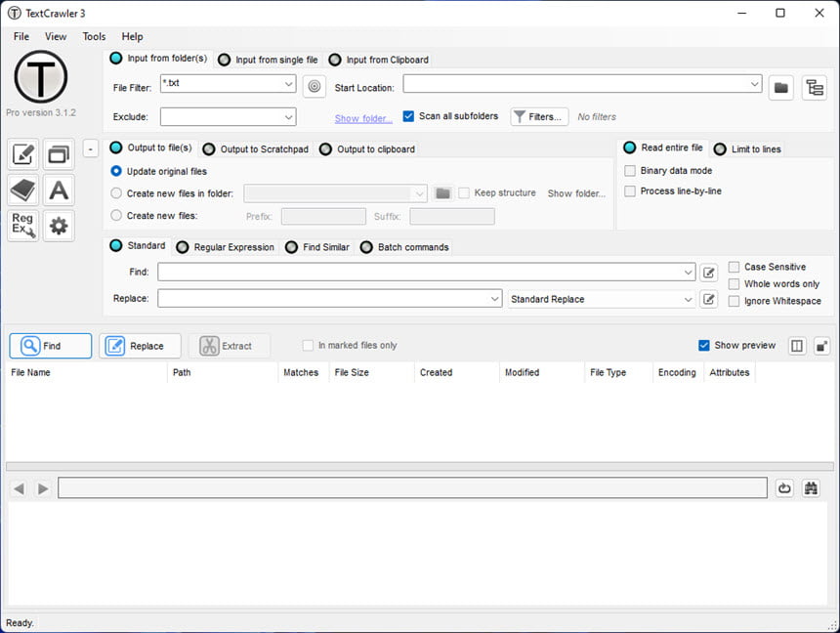
Task: Toggle Show preview checkbox
Action: (704, 345)
